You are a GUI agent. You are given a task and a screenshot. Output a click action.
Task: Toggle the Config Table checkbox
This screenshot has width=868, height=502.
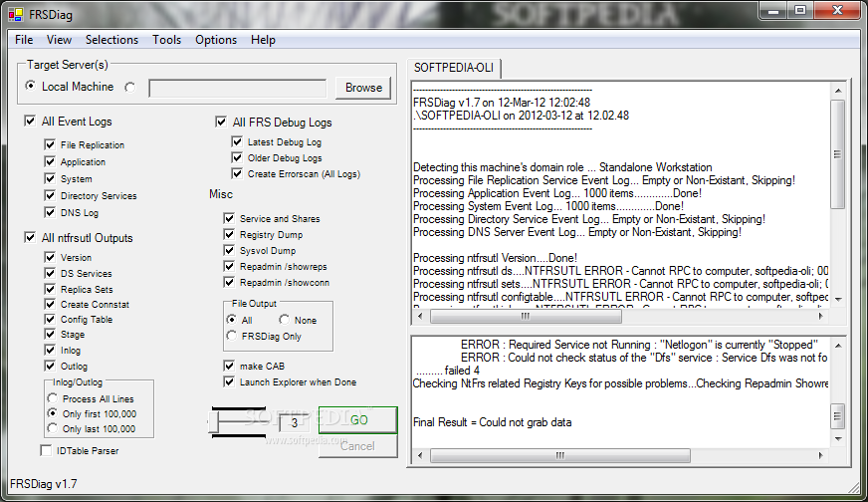click(50, 319)
